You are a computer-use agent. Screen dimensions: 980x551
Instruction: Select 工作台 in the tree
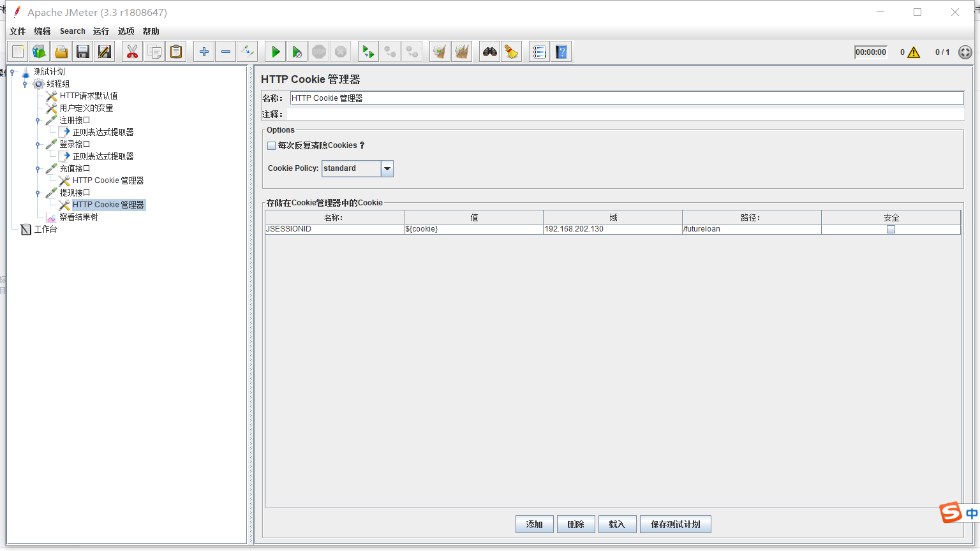tap(45, 229)
